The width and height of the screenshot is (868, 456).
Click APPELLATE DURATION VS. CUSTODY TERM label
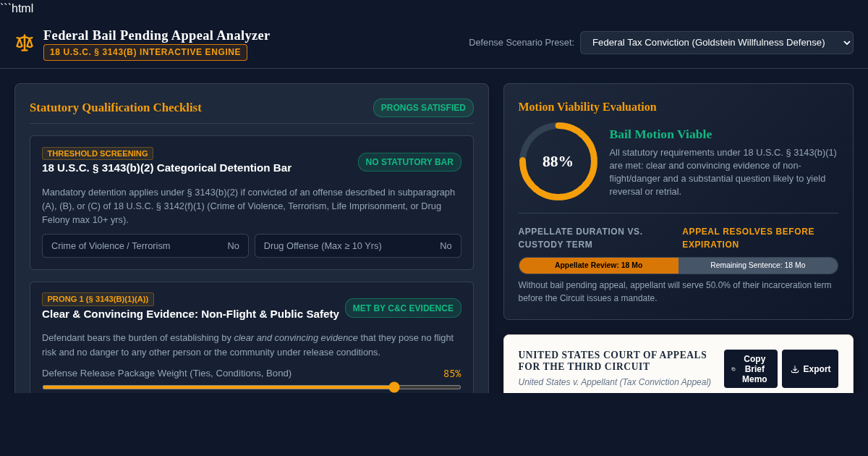coord(580,238)
